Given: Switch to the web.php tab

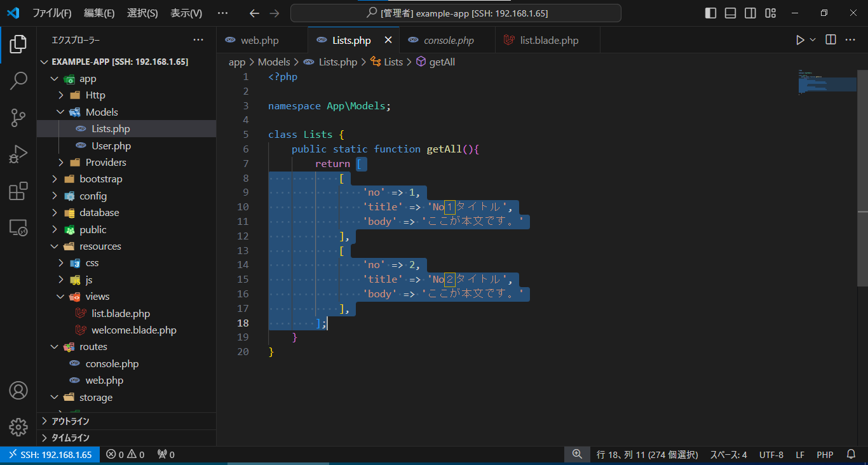Looking at the screenshot, I should [x=262, y=40].
